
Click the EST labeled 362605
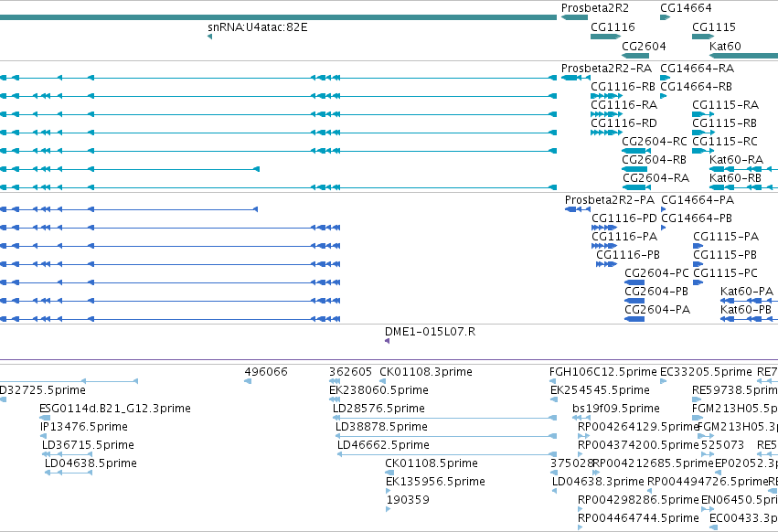tap(350, 372)
